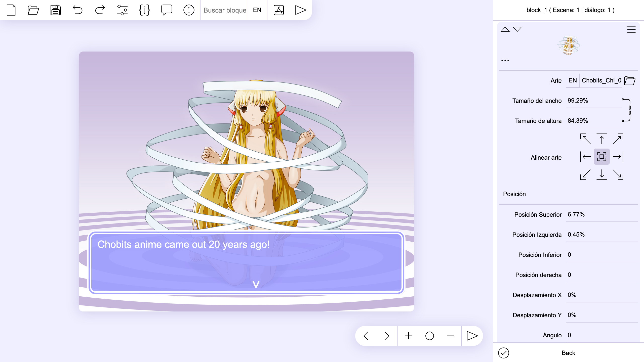Open the EN language selector in the toolbar
The width and height of the screenshot is (644, 362).
tap(257, 10)
